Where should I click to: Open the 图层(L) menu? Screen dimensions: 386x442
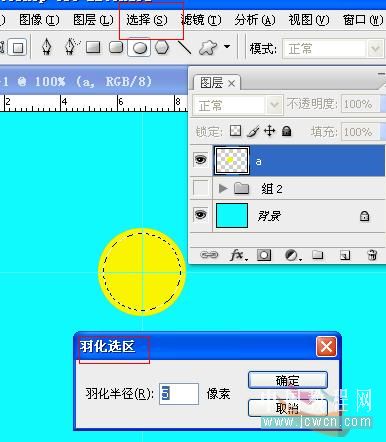point(93,20)
